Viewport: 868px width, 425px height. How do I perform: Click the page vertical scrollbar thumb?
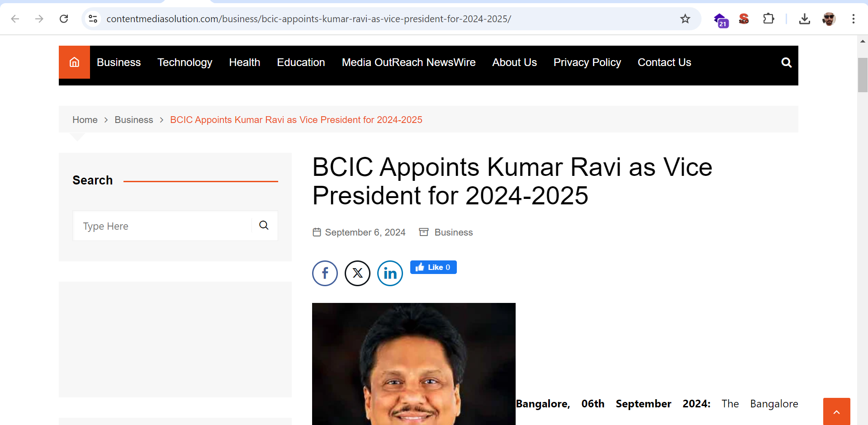[x=863, y=75]
